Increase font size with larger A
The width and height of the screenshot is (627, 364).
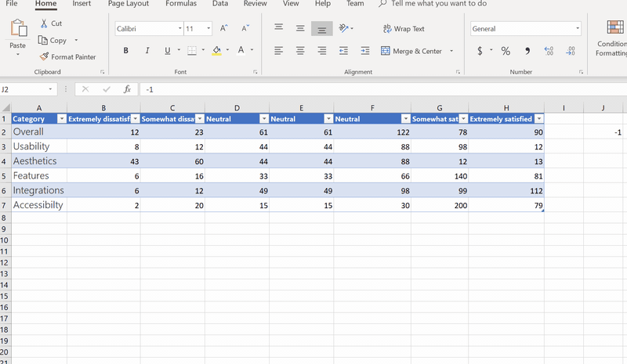point(224,28)
